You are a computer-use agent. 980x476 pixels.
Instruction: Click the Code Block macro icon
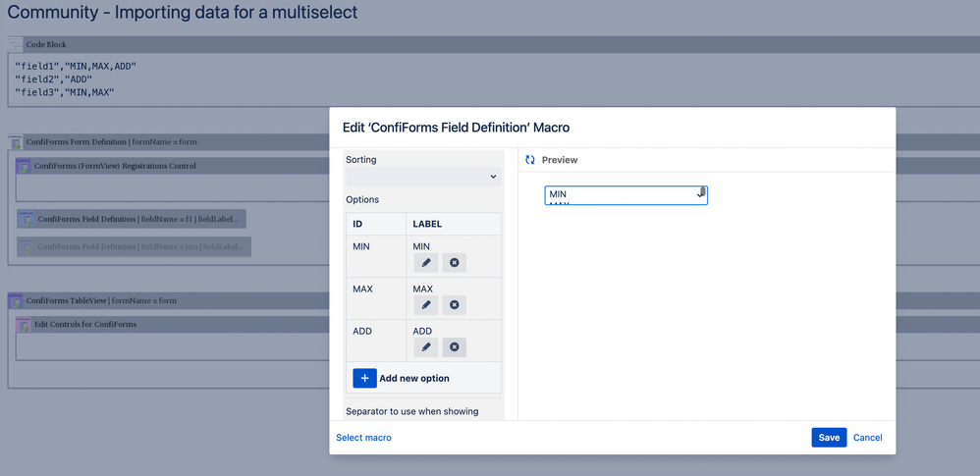[17, 45]
